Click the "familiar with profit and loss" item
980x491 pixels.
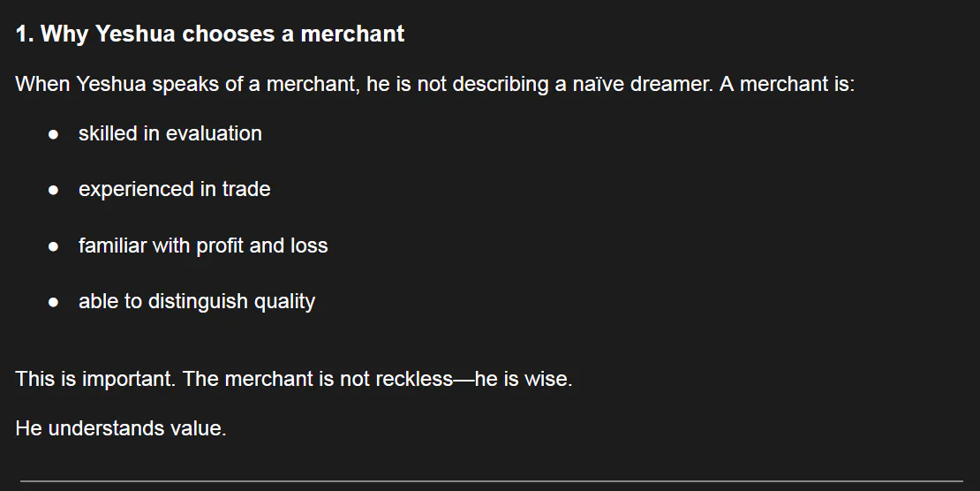tap(202, 245)
